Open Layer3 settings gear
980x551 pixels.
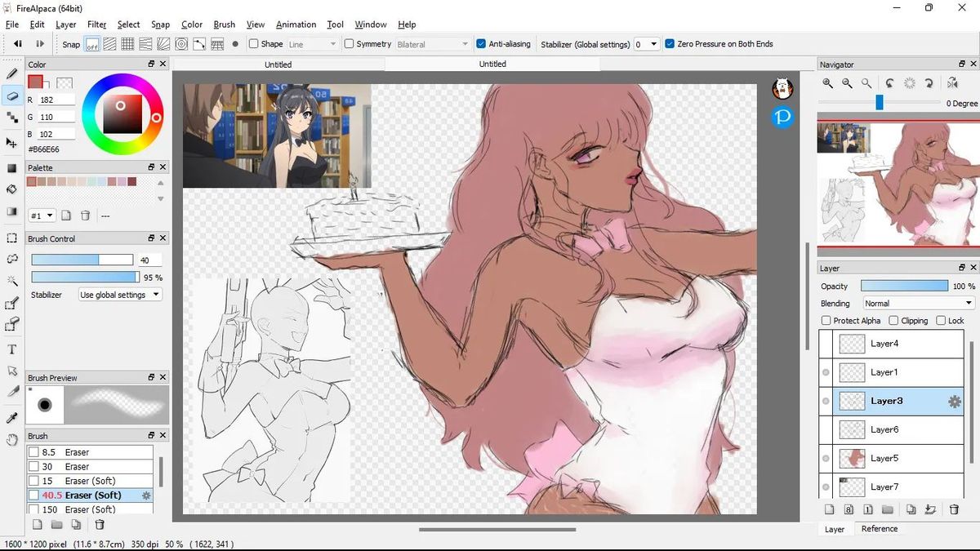(x=954, y=401)
